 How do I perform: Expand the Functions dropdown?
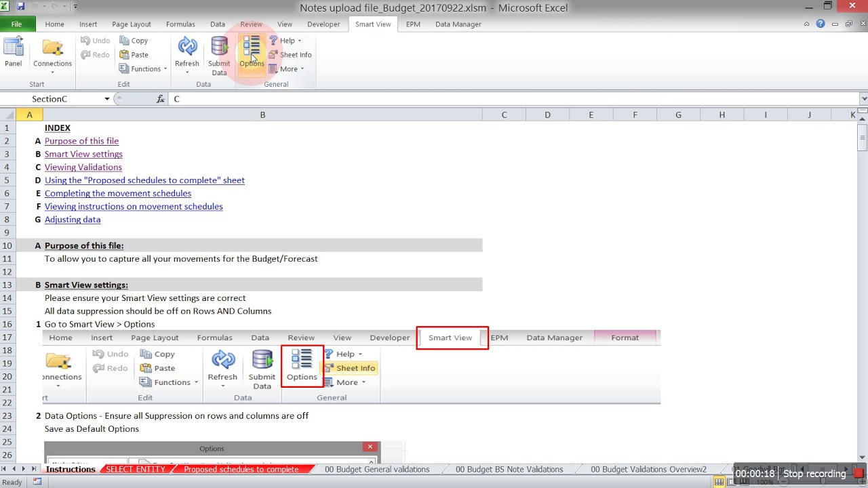pyautogui.click(x=143, y=69)
